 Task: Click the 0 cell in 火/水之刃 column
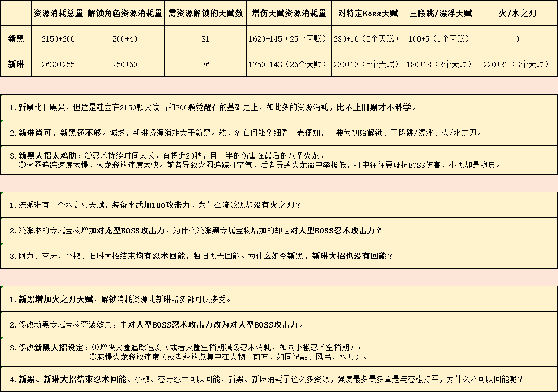coord(517,38)
